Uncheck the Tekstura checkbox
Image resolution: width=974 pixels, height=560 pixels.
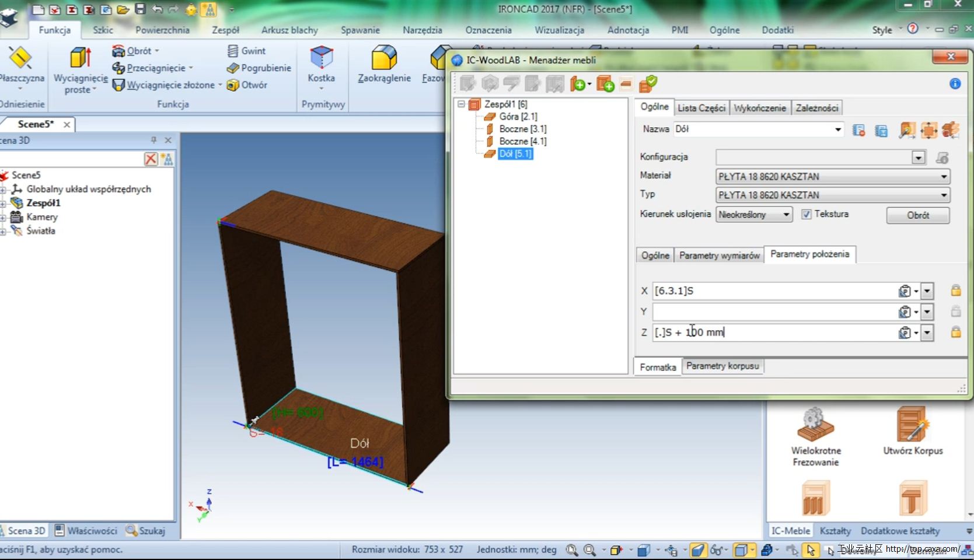[806, 214]
